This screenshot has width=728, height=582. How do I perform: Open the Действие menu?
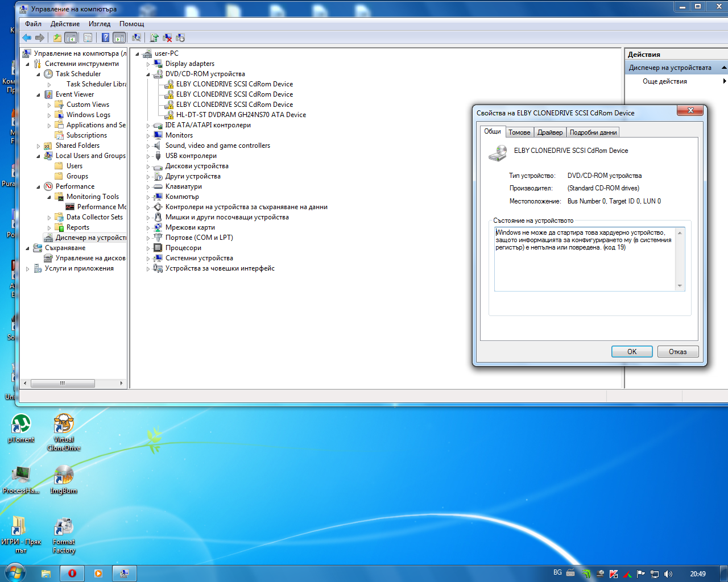coord(65,24)
